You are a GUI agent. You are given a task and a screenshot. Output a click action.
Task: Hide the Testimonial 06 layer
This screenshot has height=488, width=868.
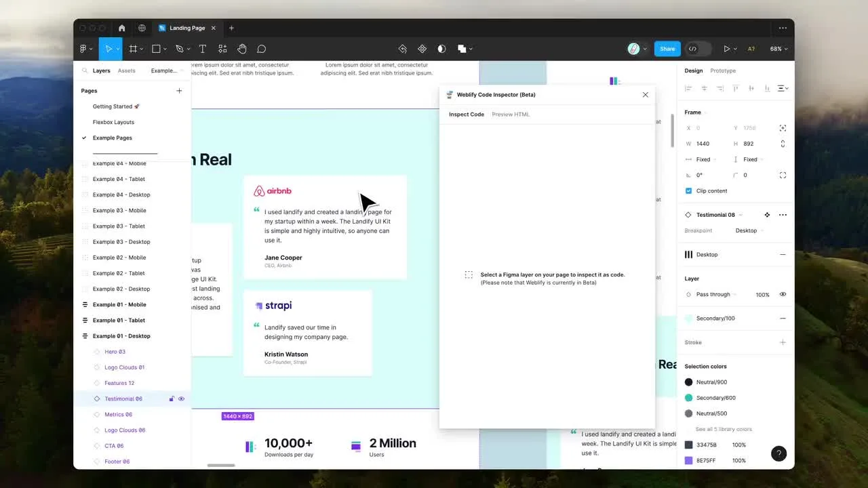[181, 399]
